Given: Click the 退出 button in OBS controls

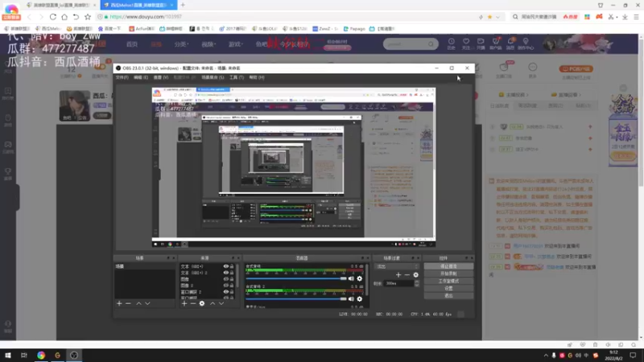Looking at the screenshot, I should point(448,295).
